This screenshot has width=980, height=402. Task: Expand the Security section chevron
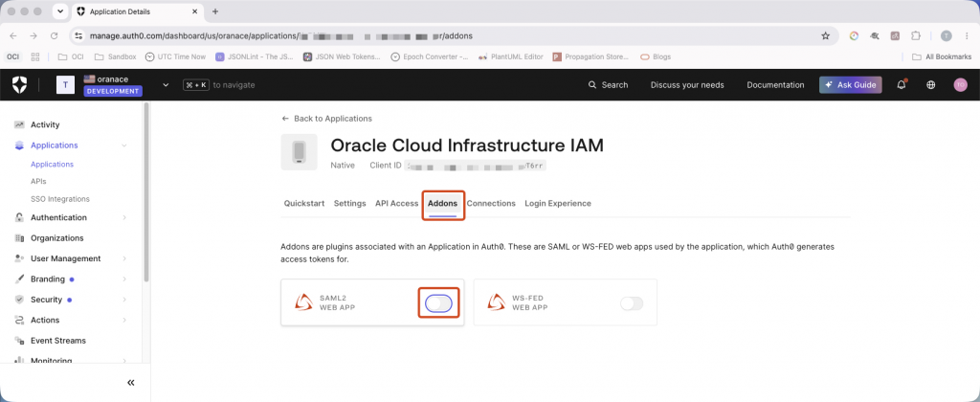point(123,300)
